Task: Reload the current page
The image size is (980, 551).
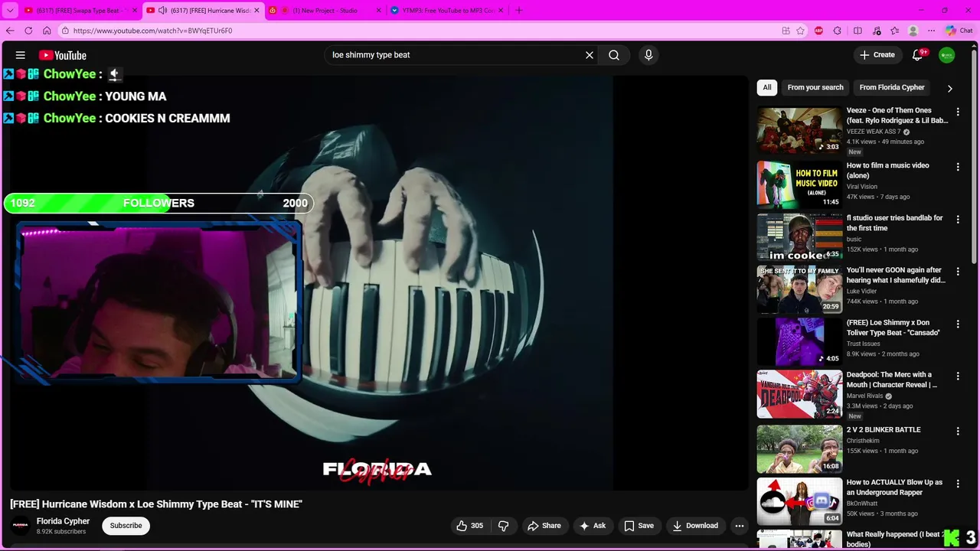Action: [x=28, y=31]
